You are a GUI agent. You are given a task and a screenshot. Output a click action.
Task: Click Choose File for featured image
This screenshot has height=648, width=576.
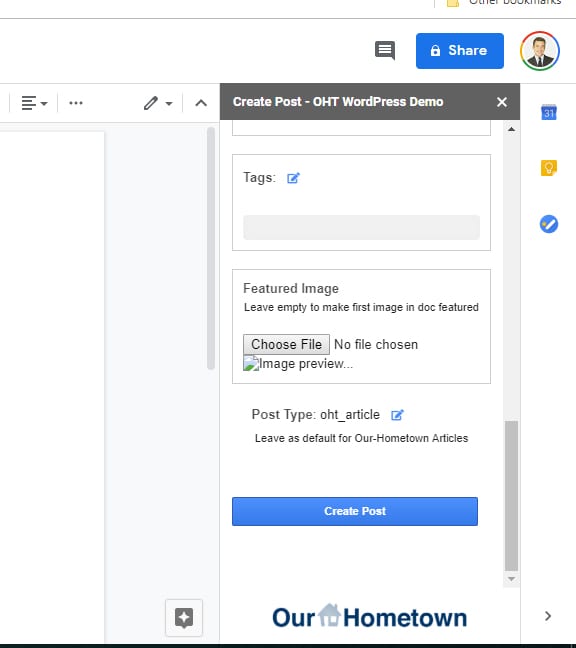[x=286, y=344]
